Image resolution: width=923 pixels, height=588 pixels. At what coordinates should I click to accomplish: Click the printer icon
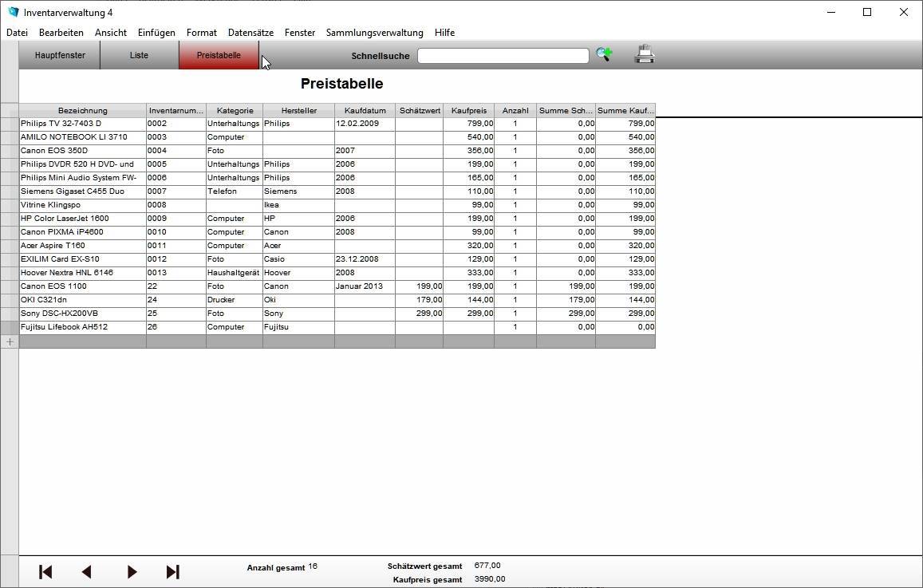645,55
